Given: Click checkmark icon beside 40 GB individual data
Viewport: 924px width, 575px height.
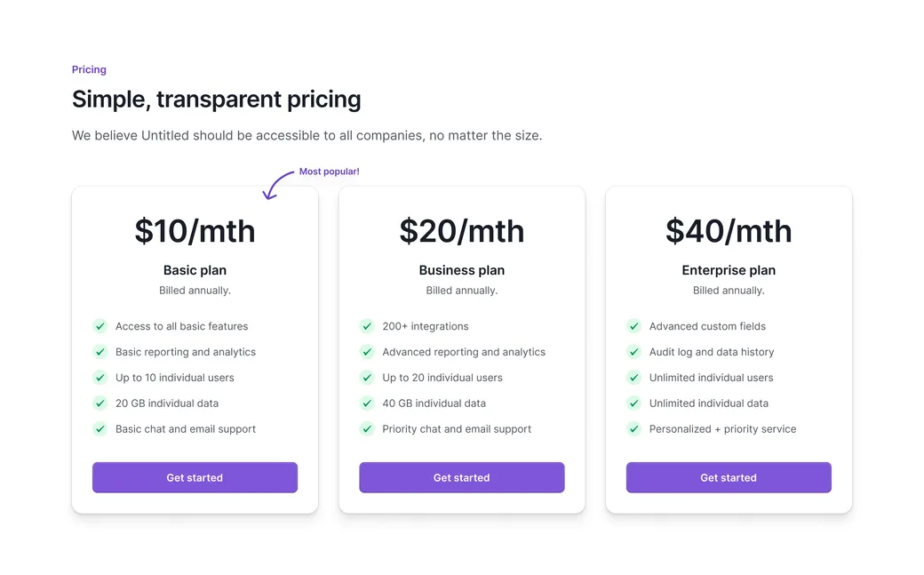Looking at the screenshot, I should [367, 403].
